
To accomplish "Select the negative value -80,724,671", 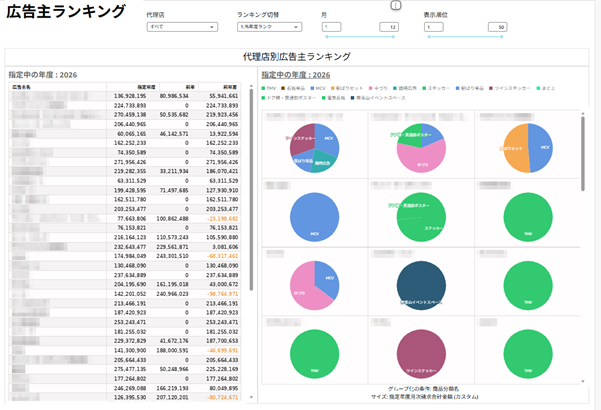I will click(x=222, y=397).
